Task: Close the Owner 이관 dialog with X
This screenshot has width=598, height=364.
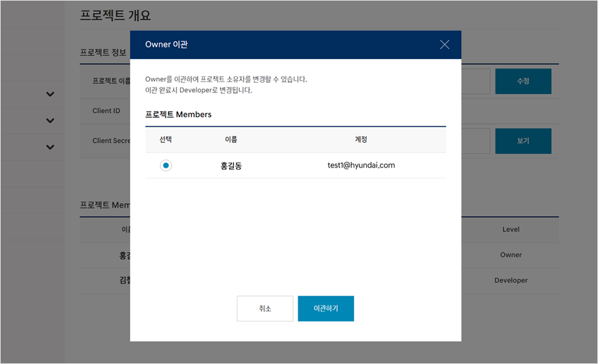Action: pyautogui.click(x=445, y=45)
